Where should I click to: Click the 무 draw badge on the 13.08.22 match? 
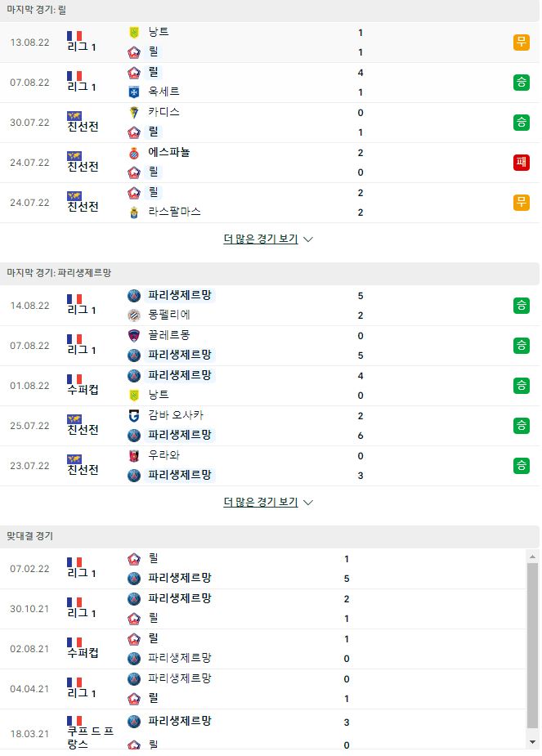522,42
